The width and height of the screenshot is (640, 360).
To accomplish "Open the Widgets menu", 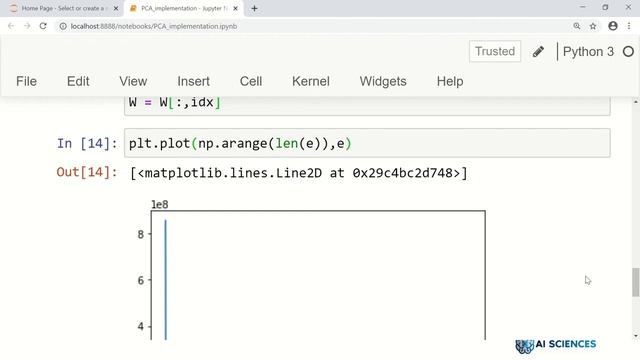I will point(383,81).
